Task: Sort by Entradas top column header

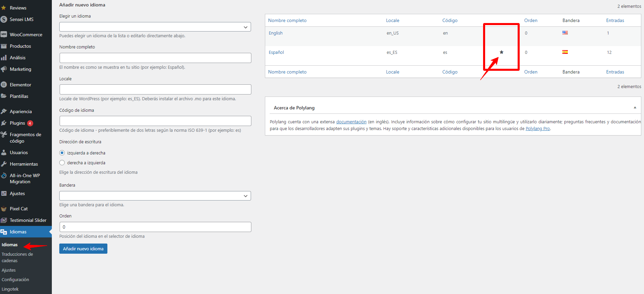Action: pyautogui.click(x=615, y=20)
